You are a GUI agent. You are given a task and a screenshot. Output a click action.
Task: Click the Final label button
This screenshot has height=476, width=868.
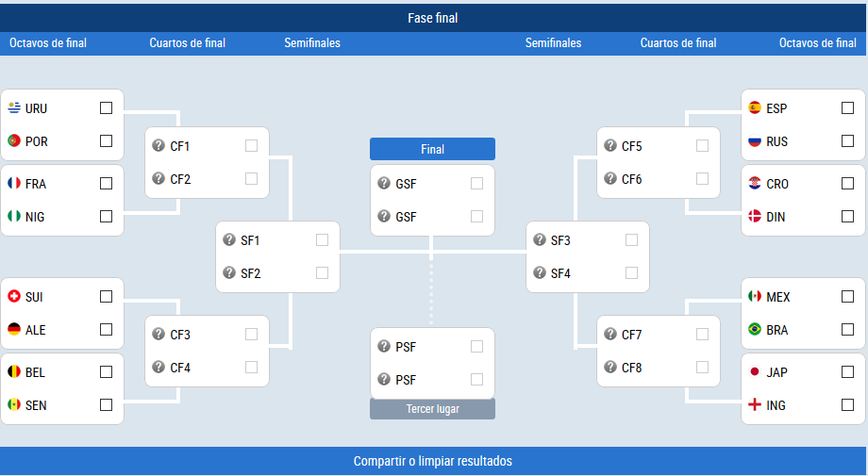[432, 149]
